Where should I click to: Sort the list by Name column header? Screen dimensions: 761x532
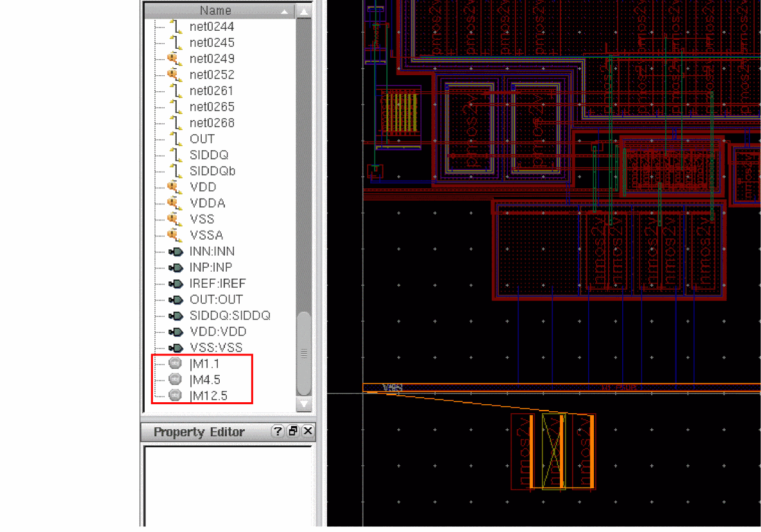[x=215, y=11]
